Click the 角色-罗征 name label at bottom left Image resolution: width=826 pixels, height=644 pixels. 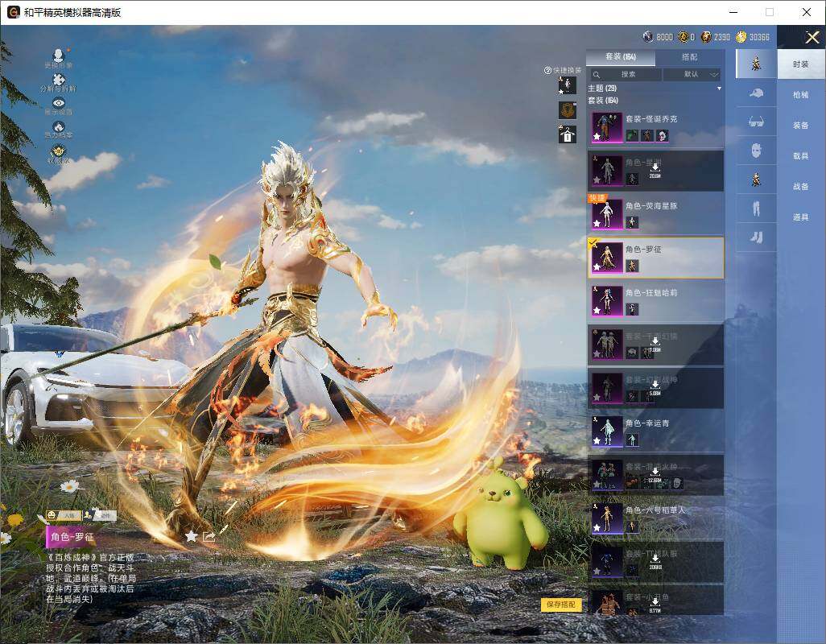pyautogui.click(x=72, y=537)
